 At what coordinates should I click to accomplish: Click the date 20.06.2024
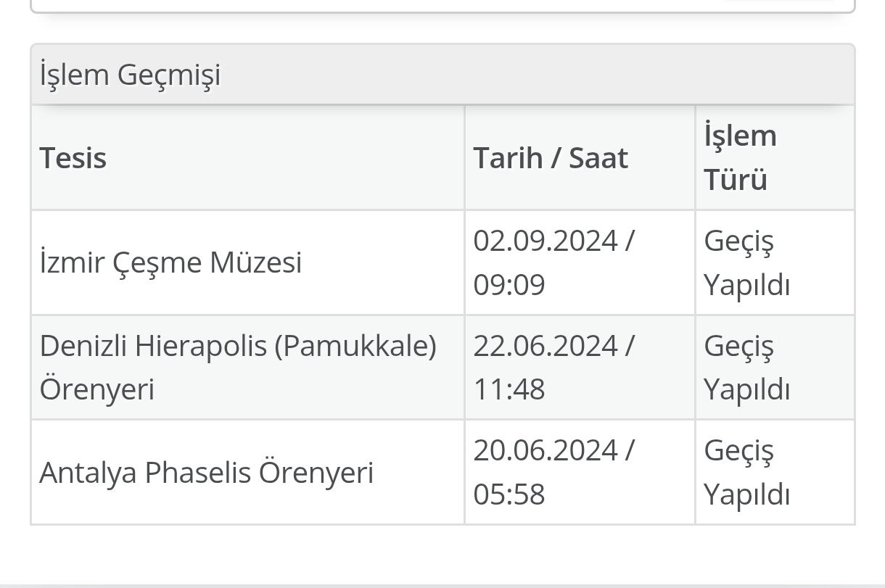click(545, 450)
